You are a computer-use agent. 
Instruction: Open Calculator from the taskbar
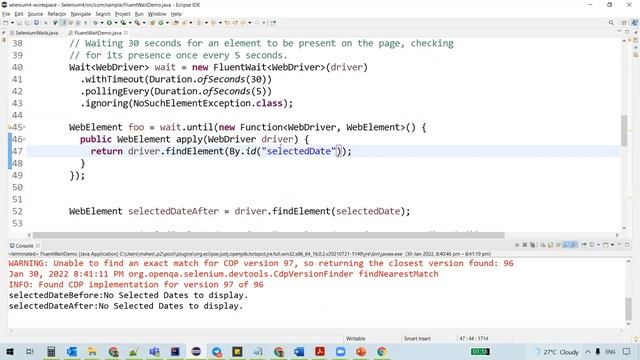tap(51, 351)
